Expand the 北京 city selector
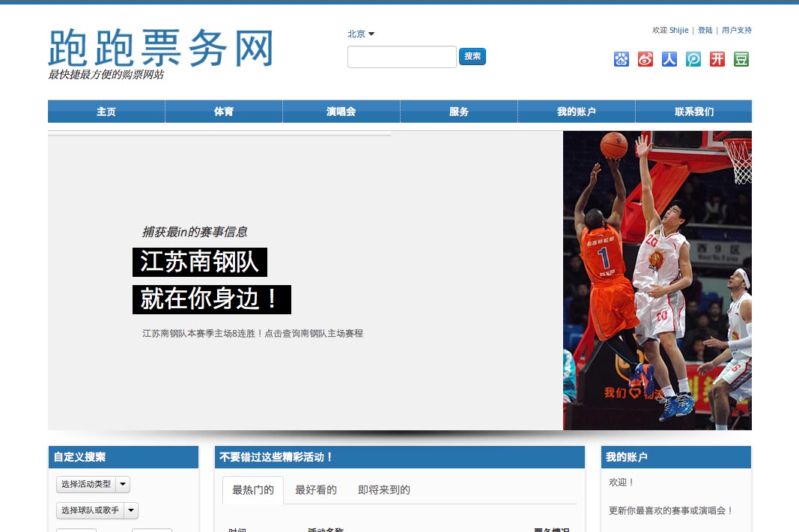 [x=361, y=34]
